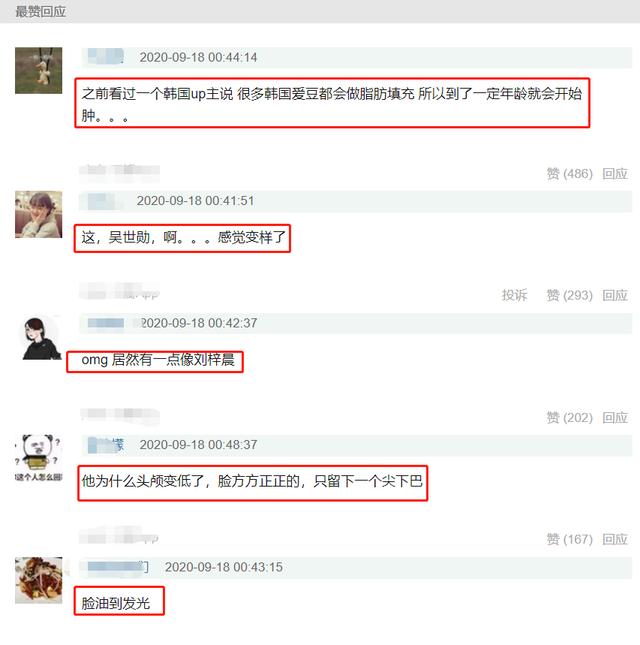
Task: Click 回应 next to 赞 (167)
Action: click(x=615, y=539)
